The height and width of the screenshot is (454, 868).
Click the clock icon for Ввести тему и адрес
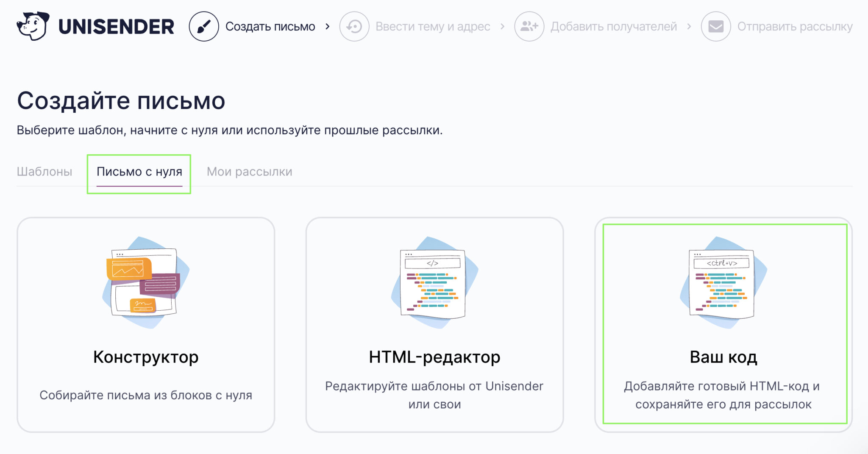pos(354,26)
